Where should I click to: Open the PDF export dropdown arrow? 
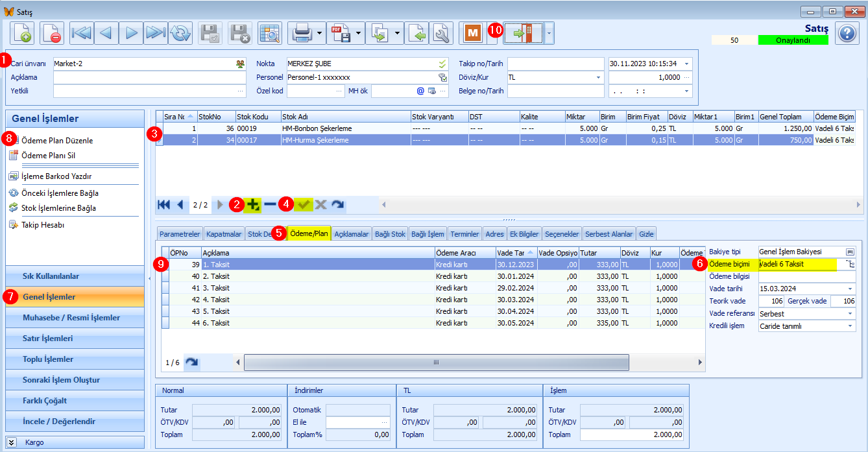tap(358, 32)
